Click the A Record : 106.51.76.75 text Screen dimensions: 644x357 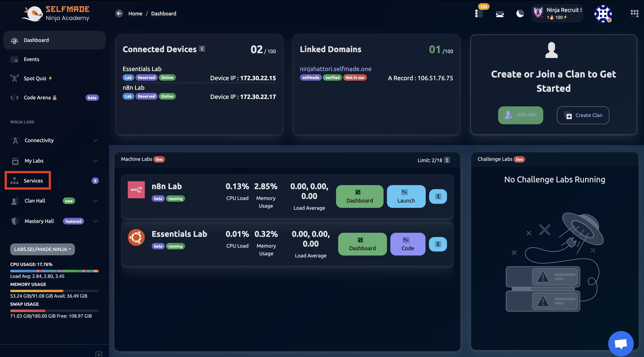tap(420, 78)
